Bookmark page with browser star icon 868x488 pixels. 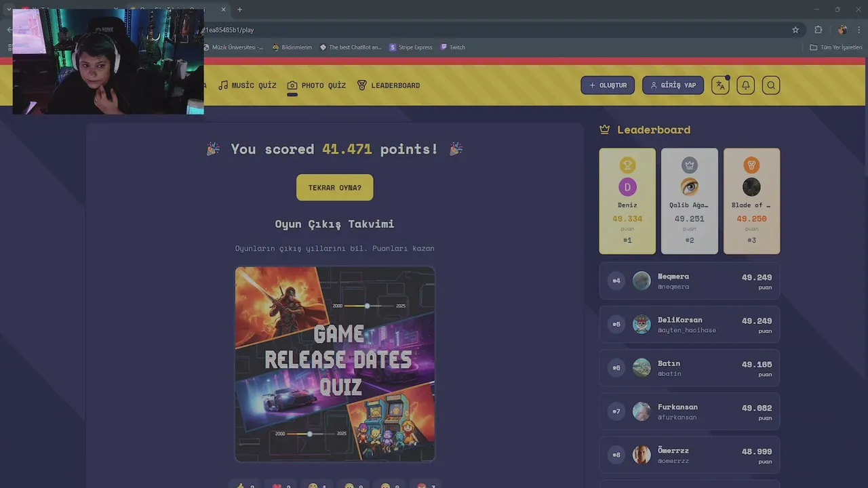coord(795,30)
